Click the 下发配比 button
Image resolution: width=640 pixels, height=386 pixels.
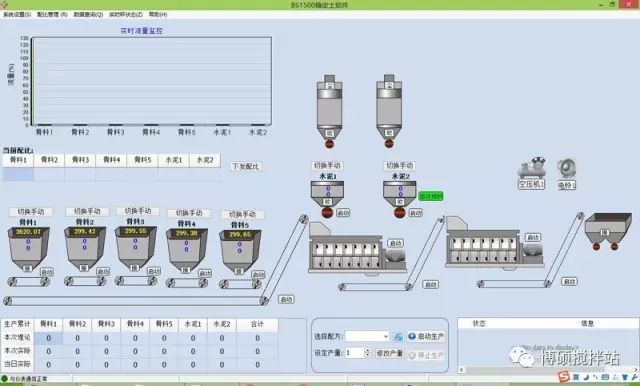(x=245, y=166)
